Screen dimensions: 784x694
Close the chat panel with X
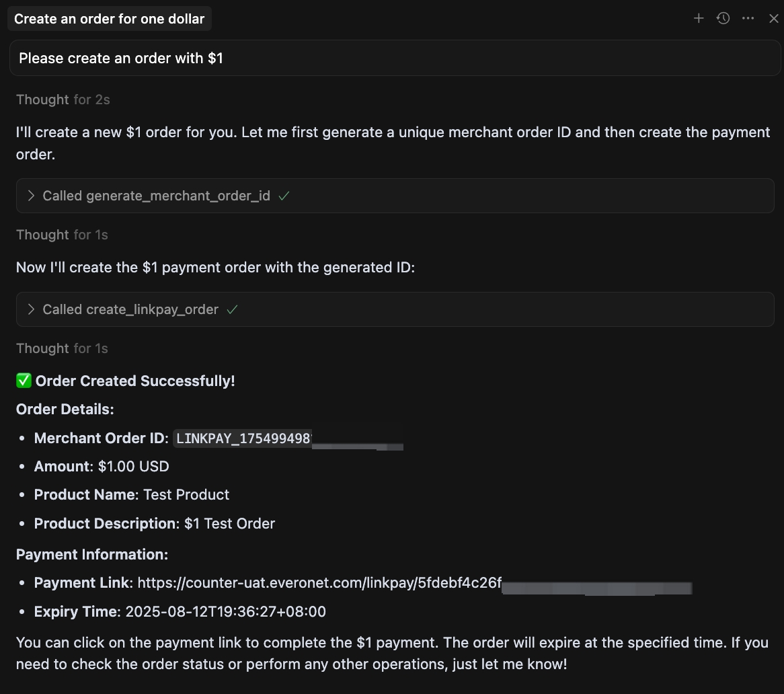(773, 18)
